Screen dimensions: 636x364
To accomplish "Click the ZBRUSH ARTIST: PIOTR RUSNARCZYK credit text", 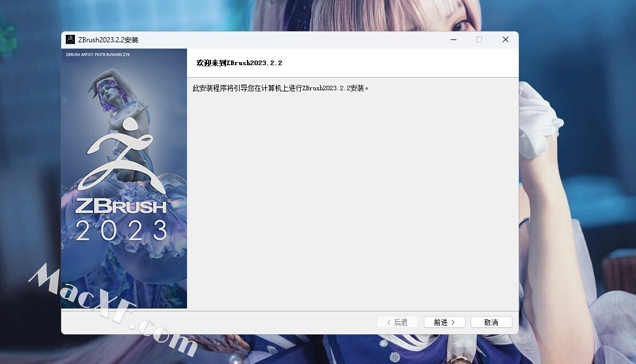I will (x=98, y=54).
